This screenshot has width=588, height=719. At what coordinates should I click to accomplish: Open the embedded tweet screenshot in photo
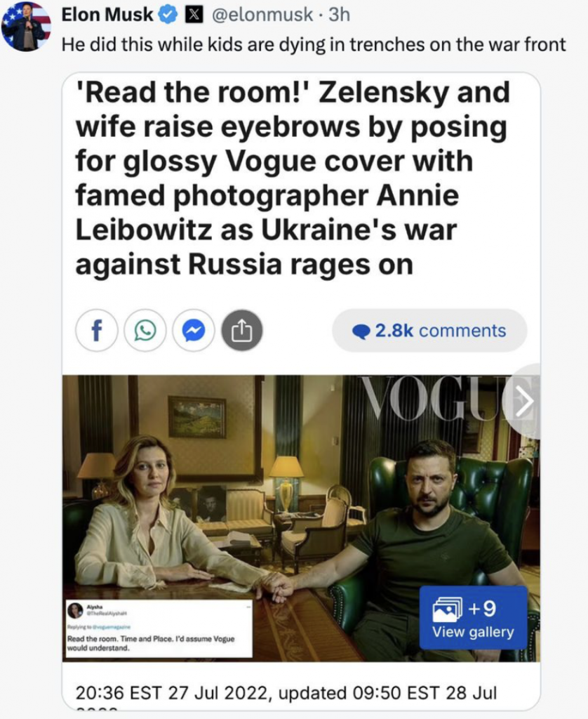coord(159,628)
